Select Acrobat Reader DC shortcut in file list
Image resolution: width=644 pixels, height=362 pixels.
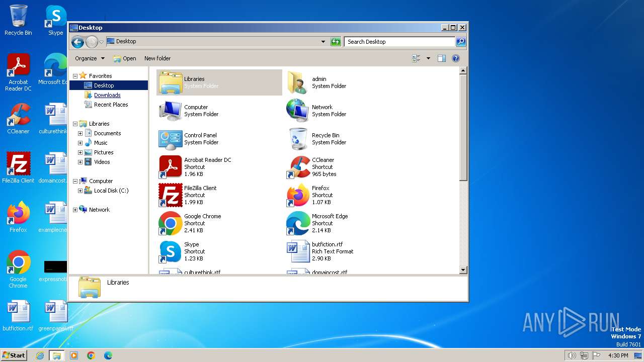coord(171,167)
